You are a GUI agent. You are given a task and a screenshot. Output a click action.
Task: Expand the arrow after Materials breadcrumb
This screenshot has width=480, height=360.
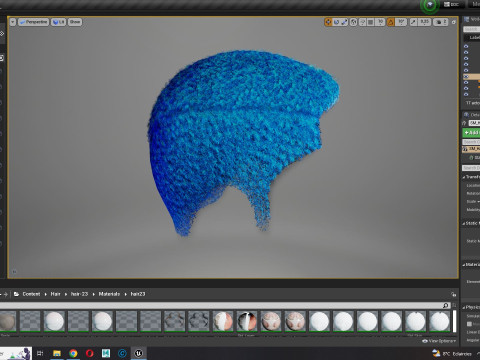click(125, 294)
